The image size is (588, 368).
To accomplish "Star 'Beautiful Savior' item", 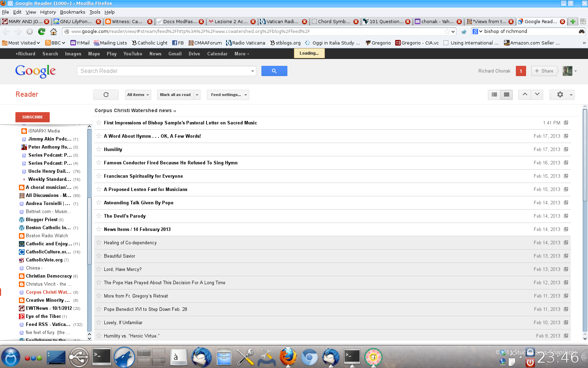I will (99, 256).
